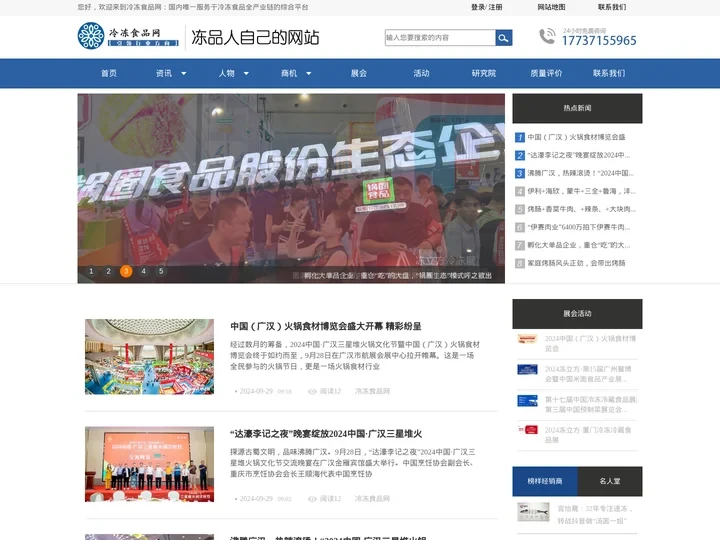The width and height of the screenshot is (720, 540).
Task: Open hot news item 6 伊赛肉业
Action: (579, 227)
